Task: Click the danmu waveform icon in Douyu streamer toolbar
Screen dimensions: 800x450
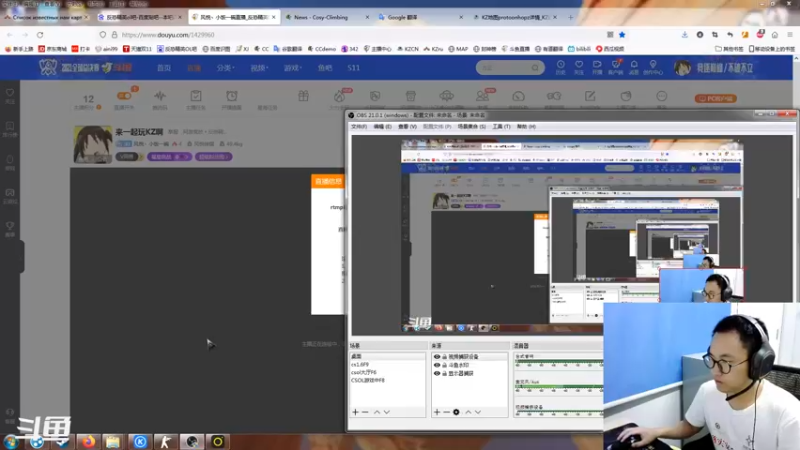Action: point(160,96)
